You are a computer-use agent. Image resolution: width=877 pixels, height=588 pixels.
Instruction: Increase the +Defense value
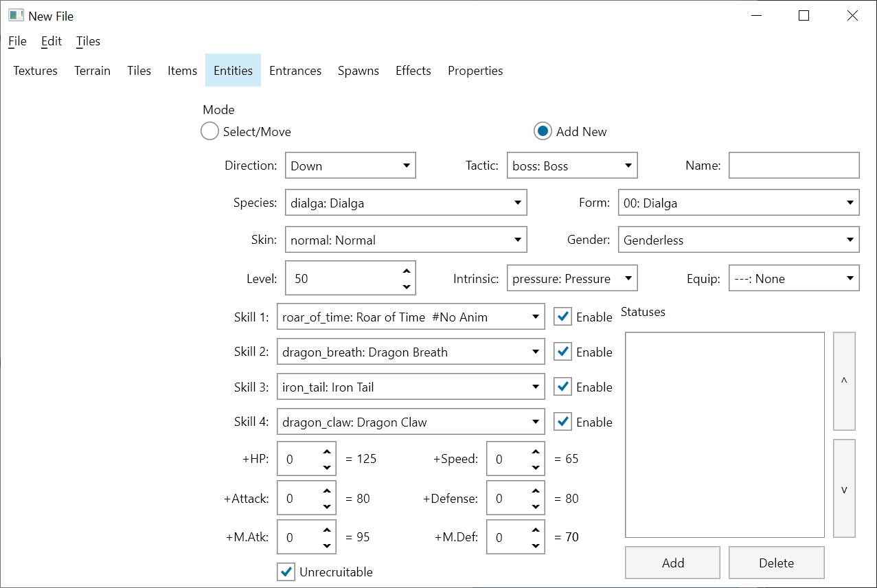pyautogui.click(x=536, y=490)
